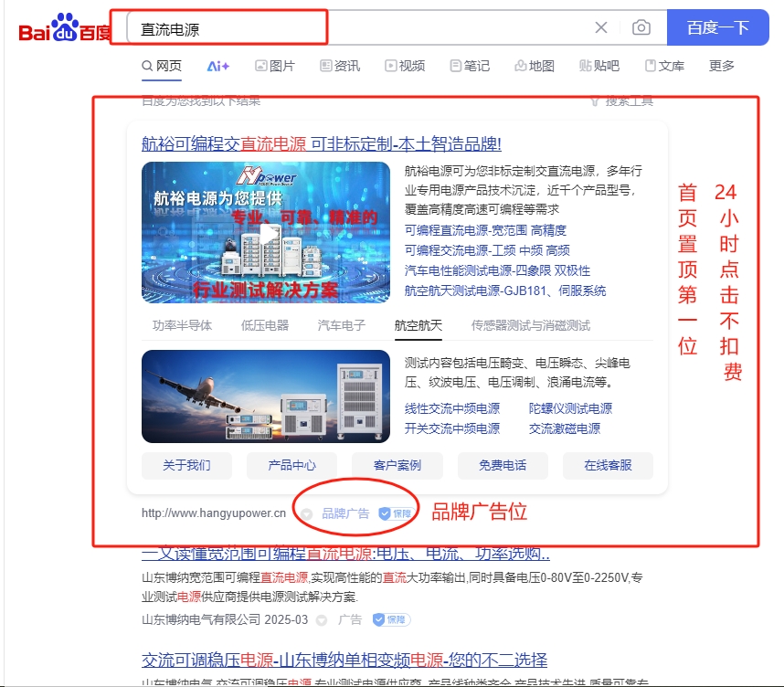Open 可编程直流电源-宽范围 高精度 link
Image resolution: width=784 pixels, height=687 pixels.
tap(485, 230)
